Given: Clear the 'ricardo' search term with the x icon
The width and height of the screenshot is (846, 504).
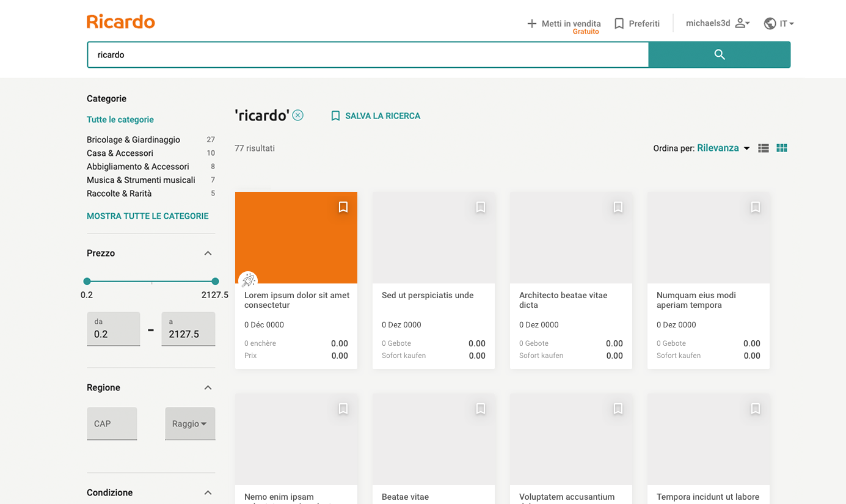Looking at the screenshot, I should (x=297, y=115).
